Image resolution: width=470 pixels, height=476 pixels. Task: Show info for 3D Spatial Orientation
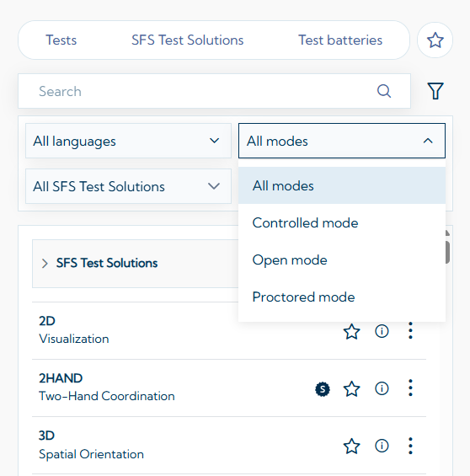coord(382,446)
